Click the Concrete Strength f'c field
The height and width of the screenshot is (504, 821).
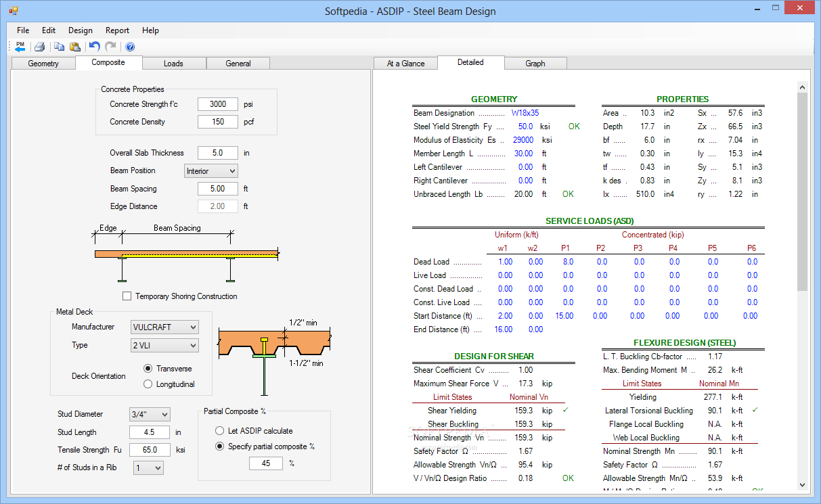click(218, 105)
